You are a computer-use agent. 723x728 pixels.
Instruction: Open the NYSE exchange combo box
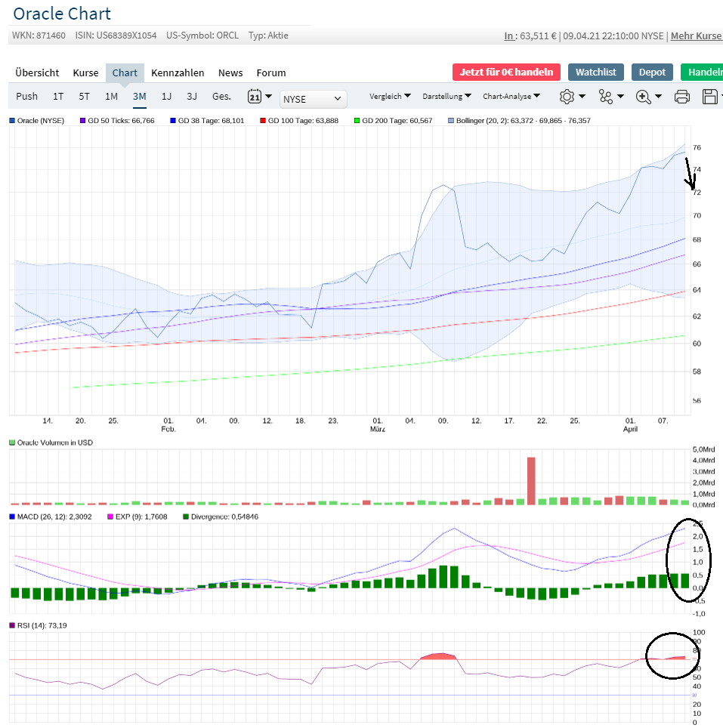tap(313, 99)
